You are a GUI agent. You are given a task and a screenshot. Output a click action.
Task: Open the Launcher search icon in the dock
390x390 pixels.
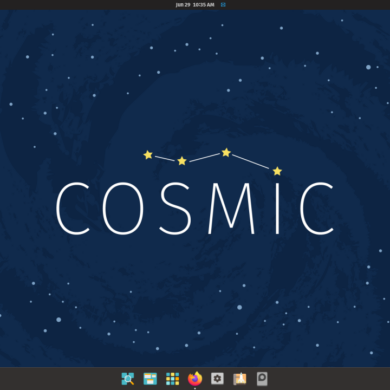click(x=128, y=379)
